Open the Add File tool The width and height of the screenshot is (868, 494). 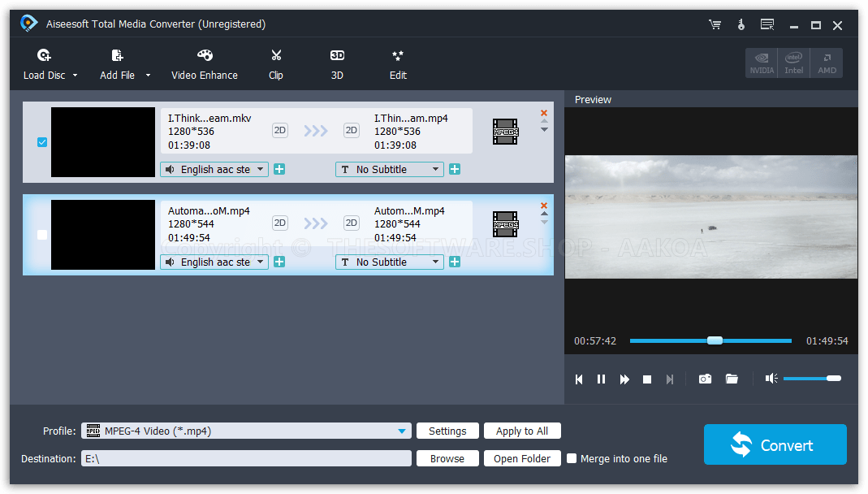point(118,65)
